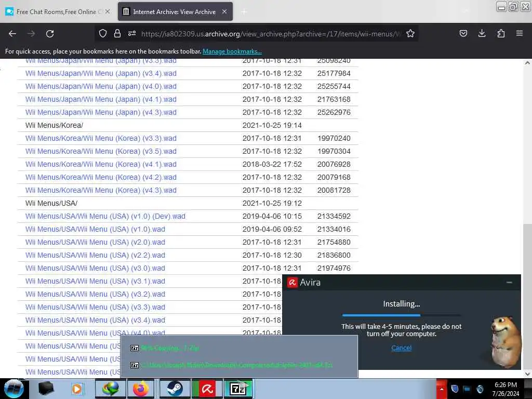Open the security shield tray icon

[x=455, y=389]
